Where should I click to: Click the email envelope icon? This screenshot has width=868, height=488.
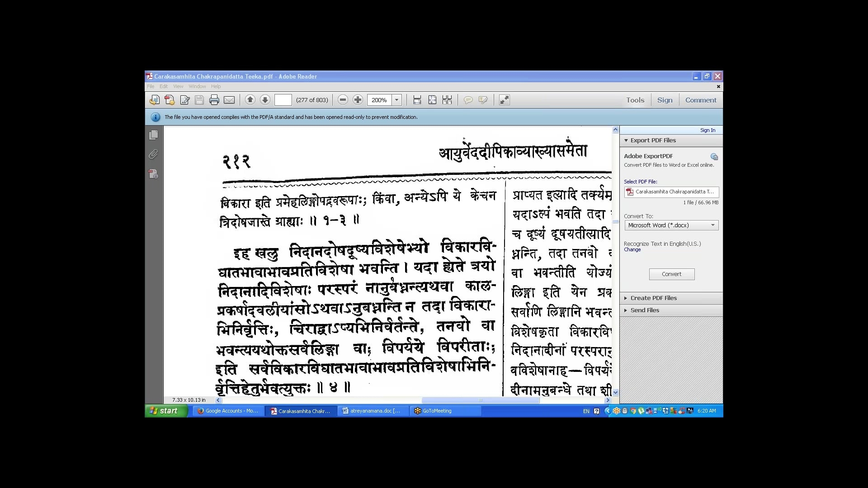(x=229, y=100)
